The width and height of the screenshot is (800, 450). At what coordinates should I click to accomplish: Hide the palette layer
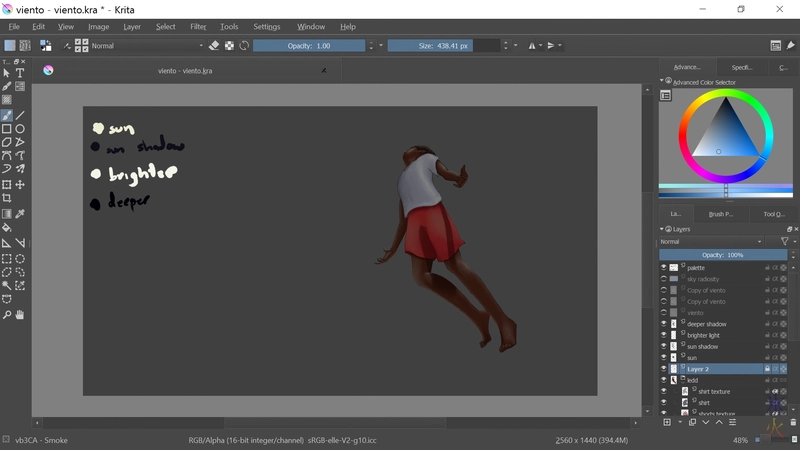(663, 268)
